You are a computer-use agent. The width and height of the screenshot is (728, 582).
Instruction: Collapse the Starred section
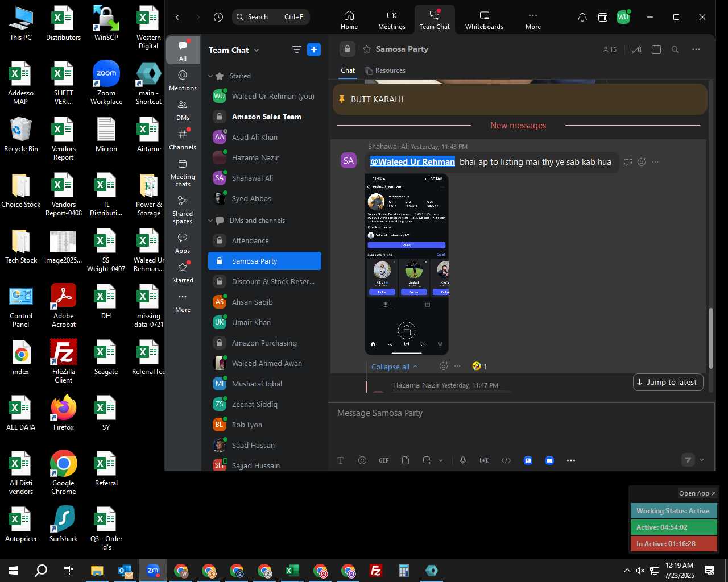[210, 76]
